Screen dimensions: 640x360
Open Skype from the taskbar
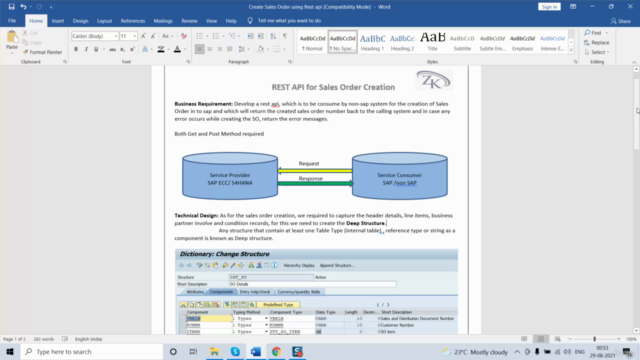235,351
